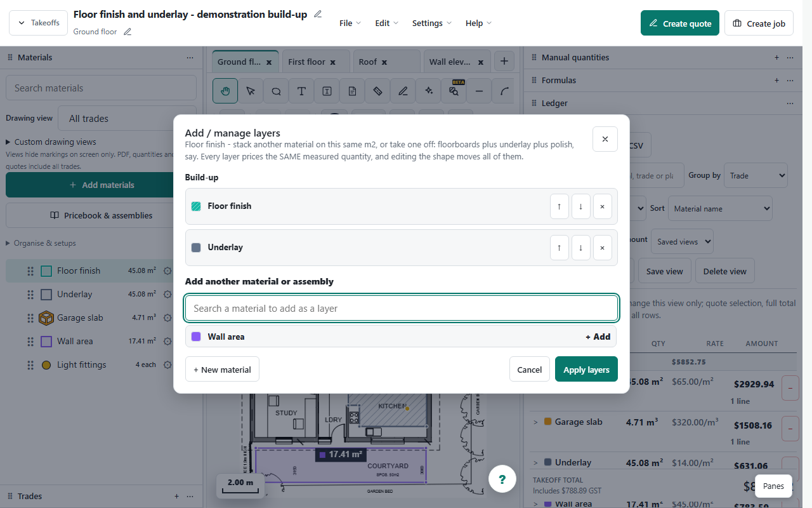Select the hand pan tool
812x508 pixels.
[225, 91]
